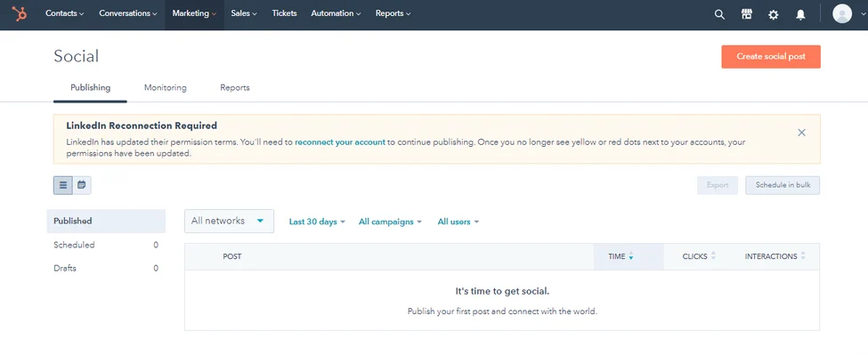Select Scheduled in the sidebar
This screenshot has width=868, height=356.
pos(106,245)
